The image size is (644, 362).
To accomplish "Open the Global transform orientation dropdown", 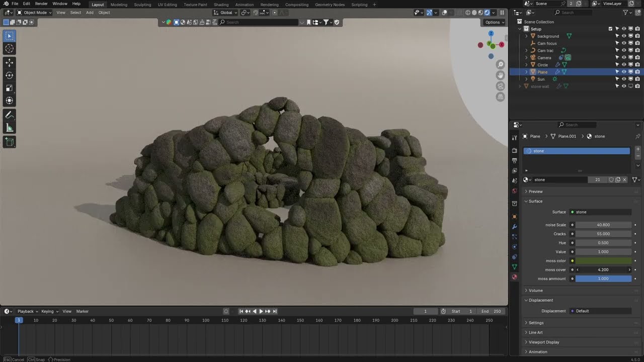I will tap(225, 13).
